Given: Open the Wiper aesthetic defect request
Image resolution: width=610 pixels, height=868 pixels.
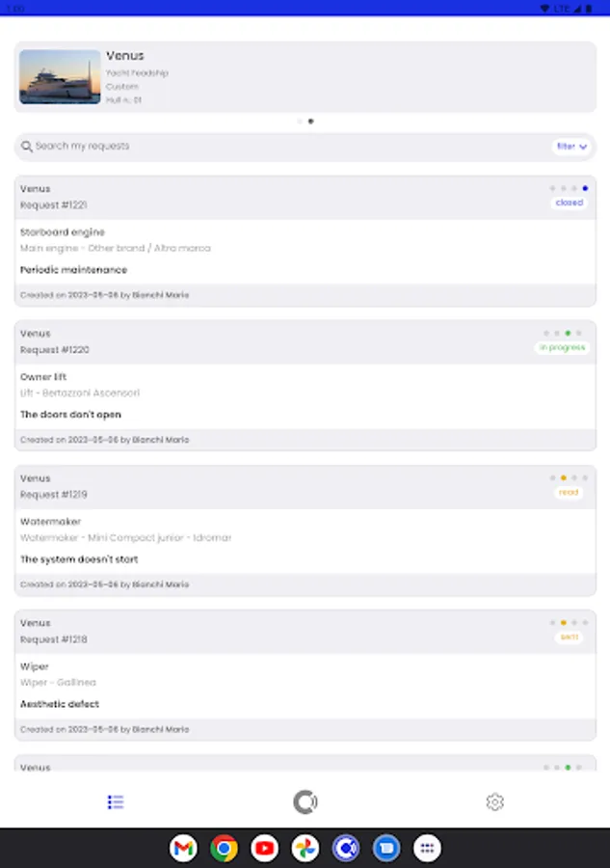Looking at the screenshot, I should pyautogui.click(x=305, y=686).
